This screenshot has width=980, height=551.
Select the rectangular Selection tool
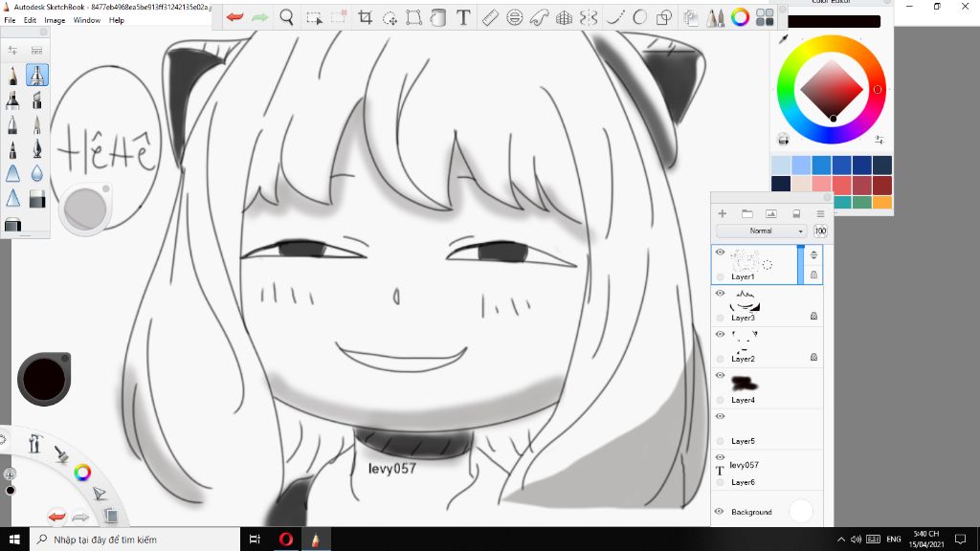click(x=314, y=17)
